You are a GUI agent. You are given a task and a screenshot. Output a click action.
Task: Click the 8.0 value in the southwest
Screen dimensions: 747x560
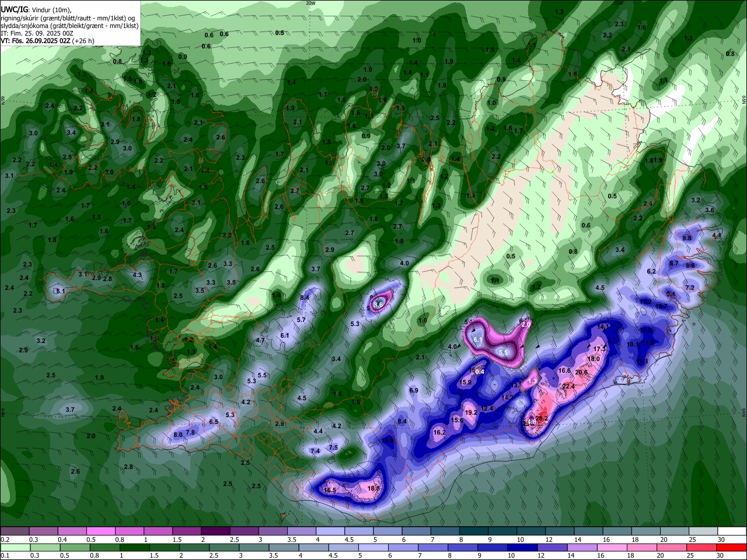179,435
